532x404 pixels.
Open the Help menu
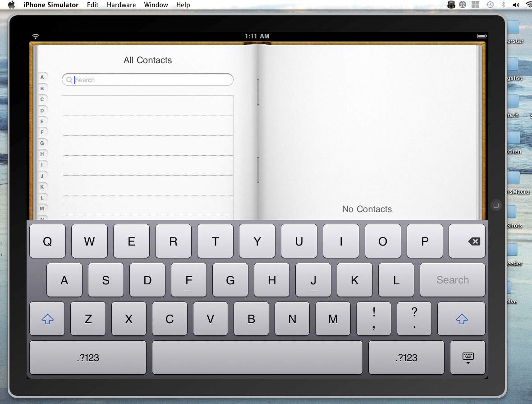pyautogui.click(x=183, y=5)
